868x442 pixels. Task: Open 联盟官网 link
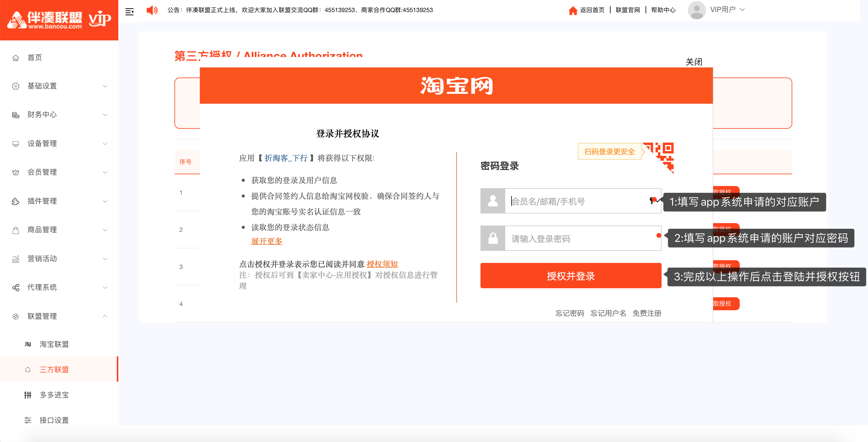pyautogui.click(x=627, y=10)
